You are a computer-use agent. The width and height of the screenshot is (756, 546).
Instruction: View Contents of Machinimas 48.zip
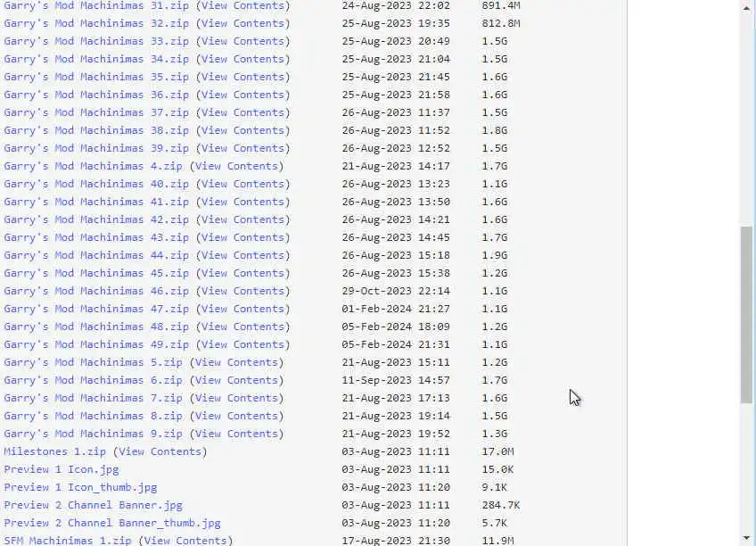[243, 327]
